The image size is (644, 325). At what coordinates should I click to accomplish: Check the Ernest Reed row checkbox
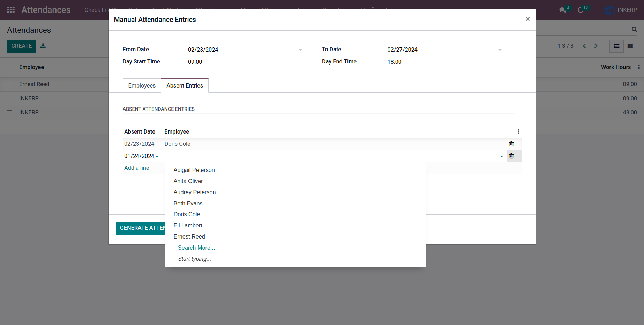[10, 84]
